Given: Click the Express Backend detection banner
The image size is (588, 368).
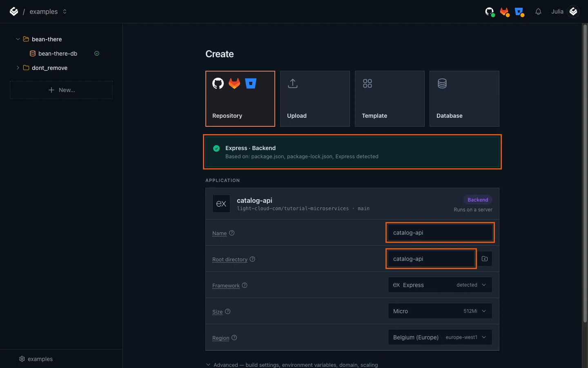Looking at the screenshot, I should [x=352, y=152].
